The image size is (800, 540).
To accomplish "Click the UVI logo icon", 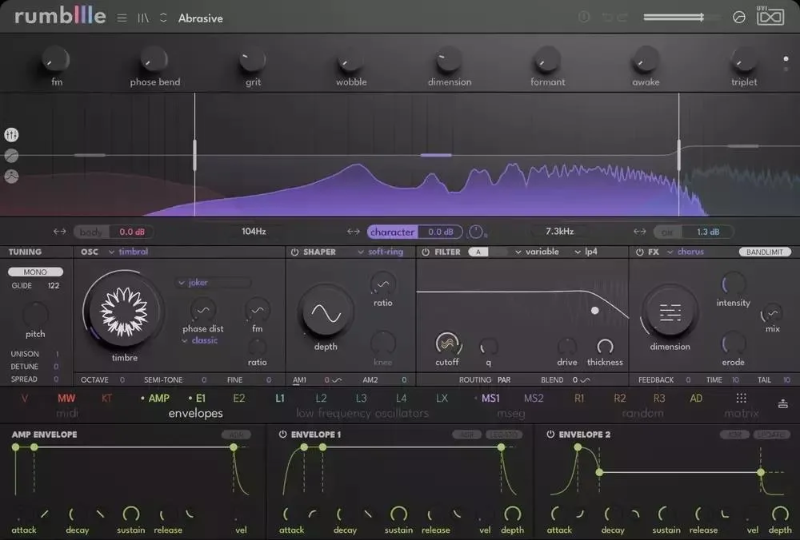I will 770,17.
